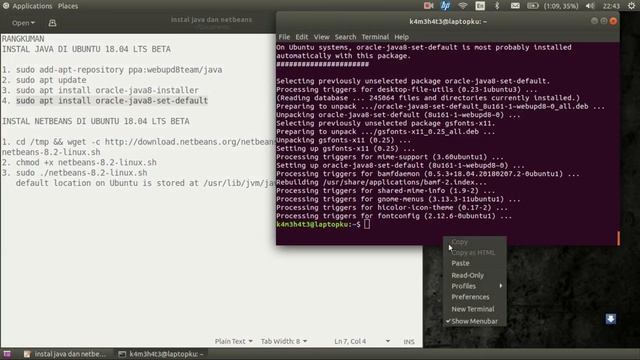Open the Ln 7, Col 4 position dropdown
This screenshot has width=640, height=360.
(x=362, y=341)
